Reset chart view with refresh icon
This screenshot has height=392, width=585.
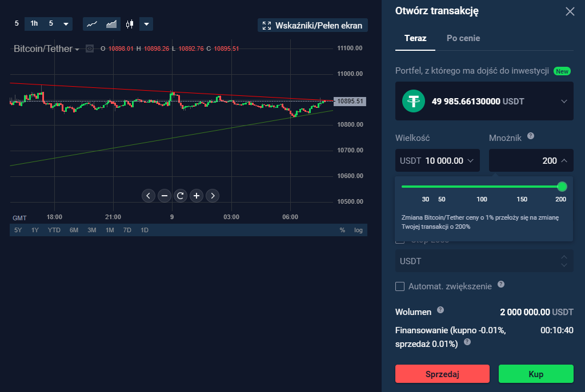click(181, 196)
